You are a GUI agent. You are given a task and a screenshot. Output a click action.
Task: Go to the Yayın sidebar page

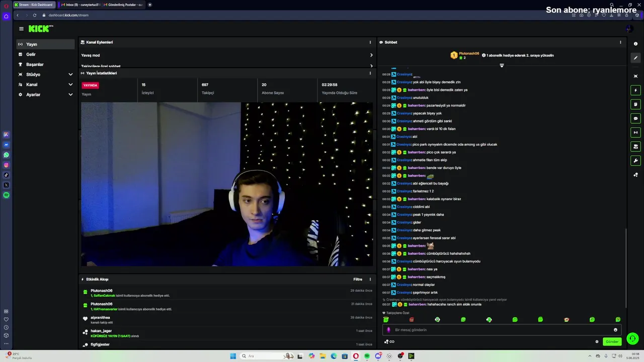[45, 44]
